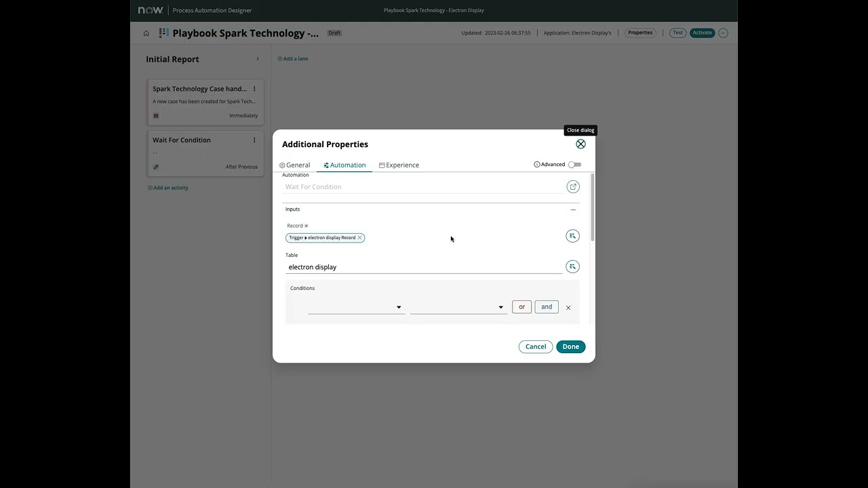Open the Wait For Condition automation in new window
The height and width of the screenshot is (488, 868).
573,186
